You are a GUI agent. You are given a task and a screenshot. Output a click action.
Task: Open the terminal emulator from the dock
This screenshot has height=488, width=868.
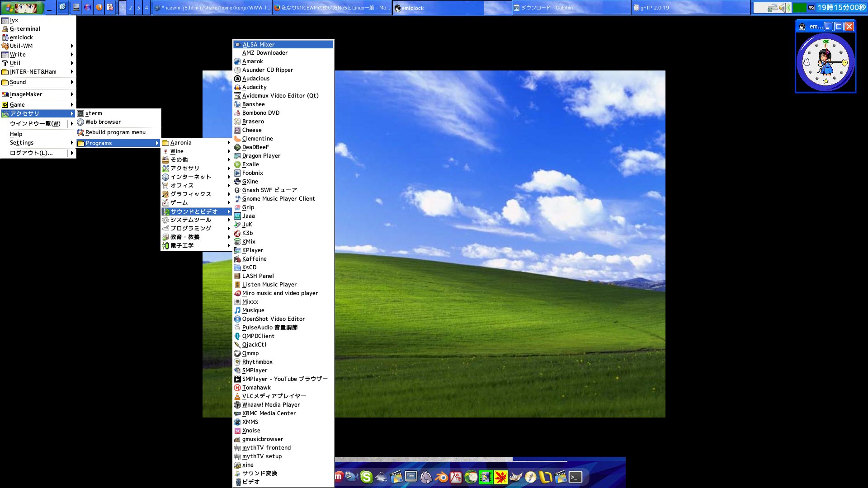click(x=576, y=476)
